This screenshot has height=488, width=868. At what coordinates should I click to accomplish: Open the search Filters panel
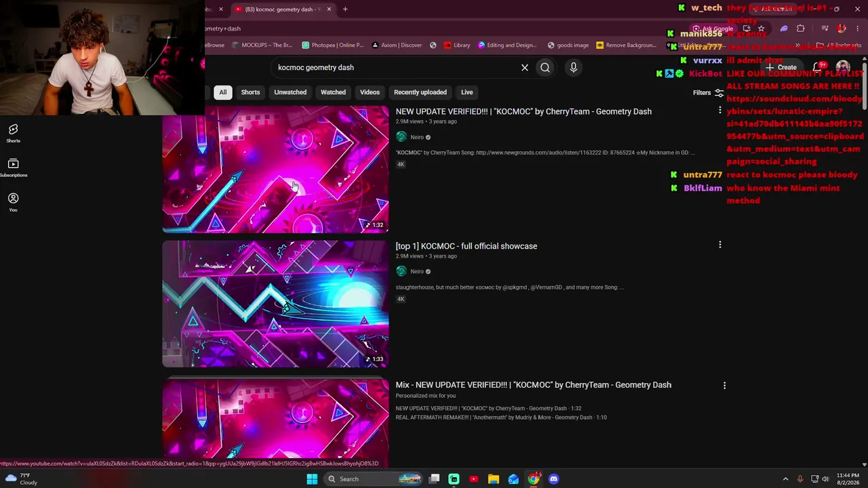click(x=708, y=93)
